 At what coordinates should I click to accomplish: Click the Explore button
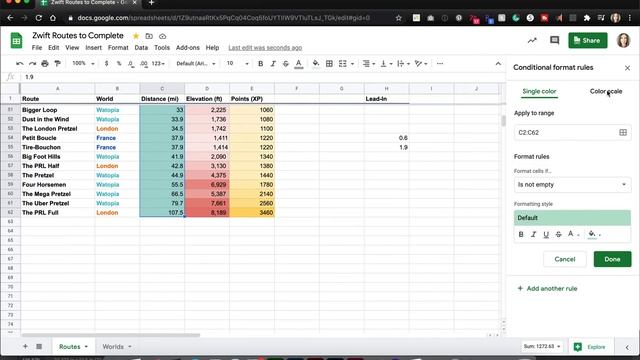pos(590,347)
